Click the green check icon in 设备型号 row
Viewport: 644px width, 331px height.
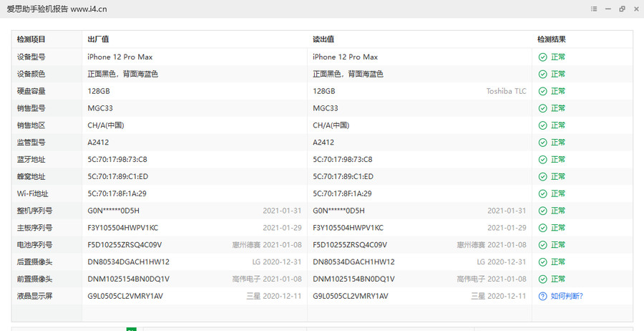[542, 57]
